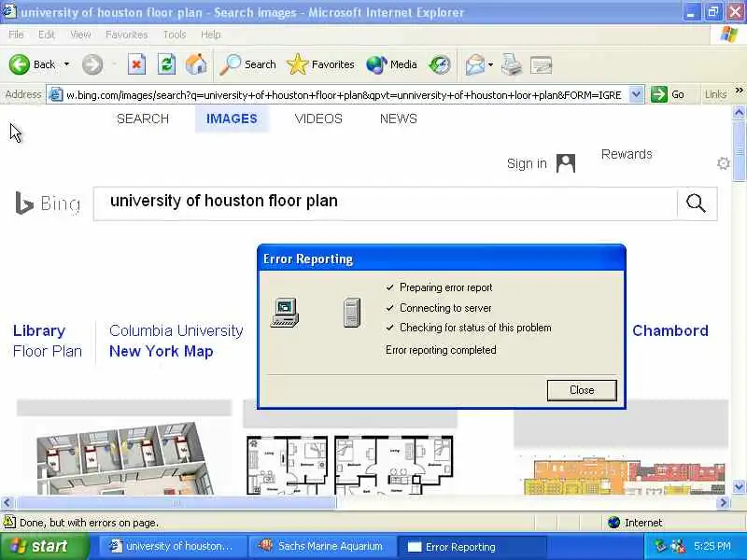The height and width of the screenshot is (560, 747).
Task: Open the Edit menu
Action: click(x=46, y=35)
